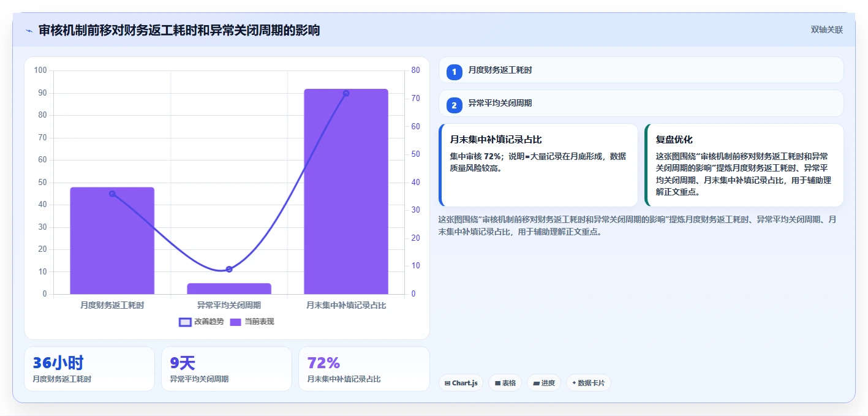Click the icon inside Chart.js tag
Image resolution: width=868 pixels, height=416 pixels.
(447, 383)
